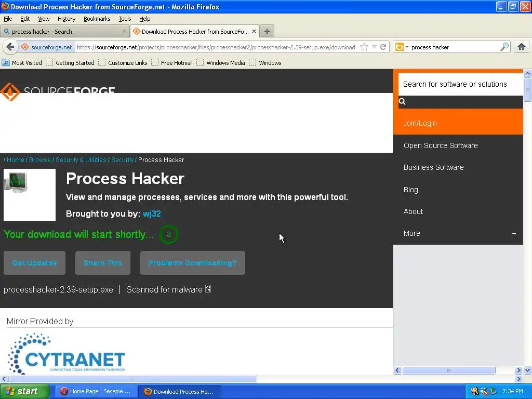Open the Windows Media bookmark

pos(220,63)
